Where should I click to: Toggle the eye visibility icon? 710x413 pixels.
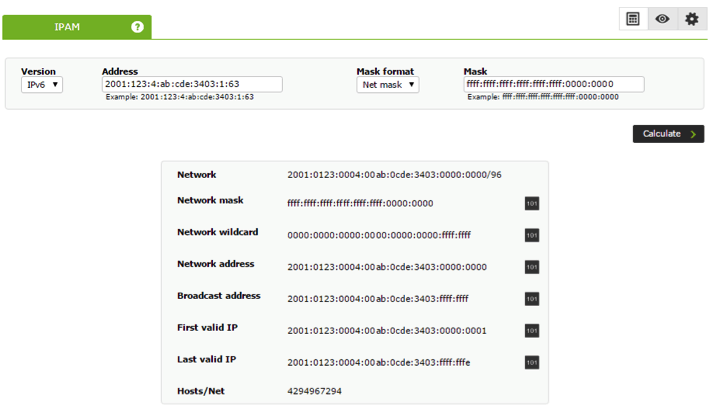(662, 19)
